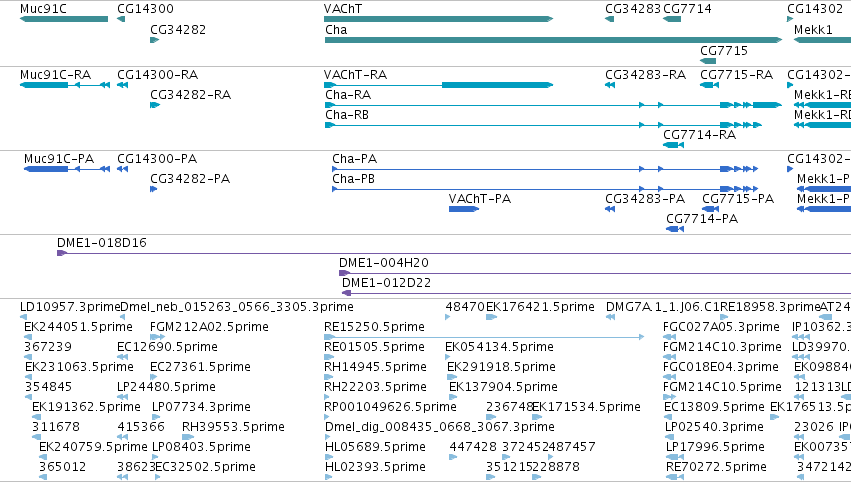Viewport: 851px width, 482px height.
Task: Click the EK291918.5prime EST label
Action: [x=501, y=367]
